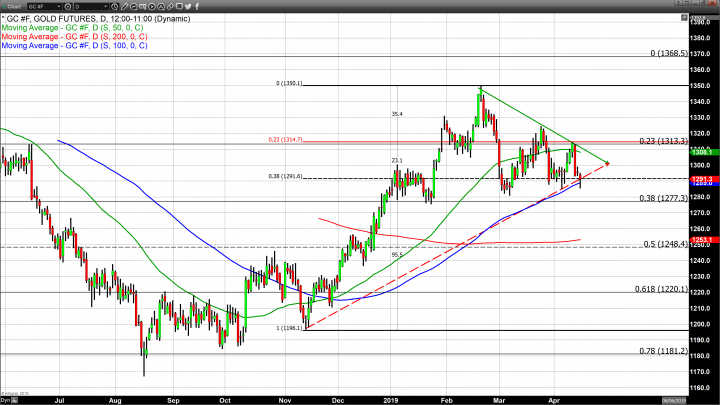Click the 0.618 (1220.1) Fibonacci level label
The image size is (720, 405).
(x=660, y=289)
